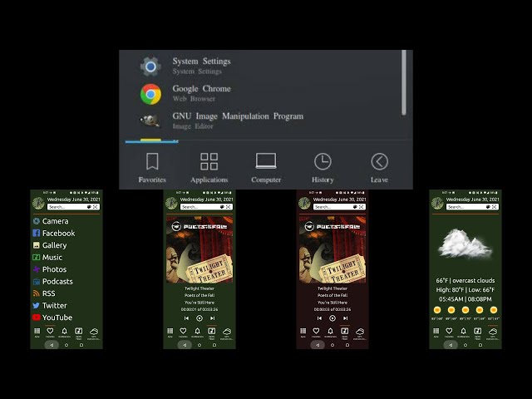Tap Media Player tab on dark-red music phone
This screenshot has height=399, width=532.
click(344, 332)
